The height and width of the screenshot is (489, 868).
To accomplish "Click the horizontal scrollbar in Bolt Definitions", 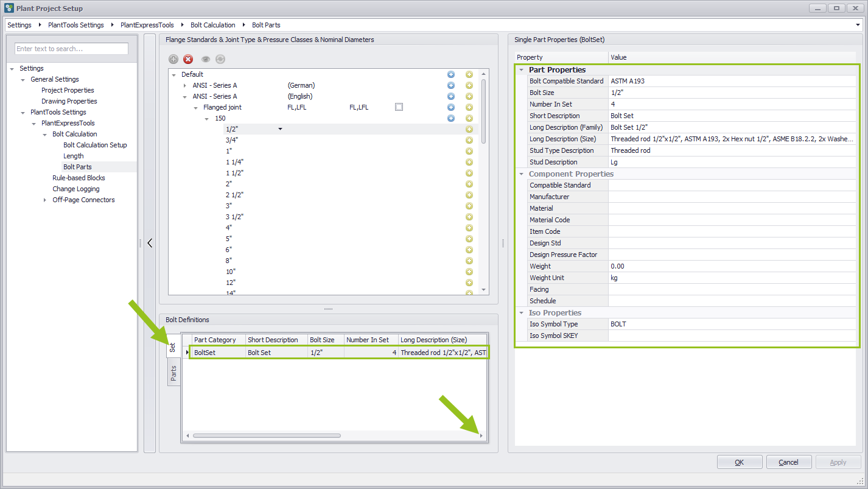I will tap(267, 435).
